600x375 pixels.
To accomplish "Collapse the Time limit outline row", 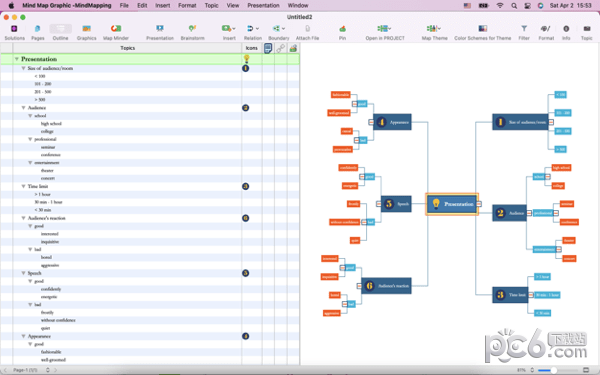I will click(23, 186).
